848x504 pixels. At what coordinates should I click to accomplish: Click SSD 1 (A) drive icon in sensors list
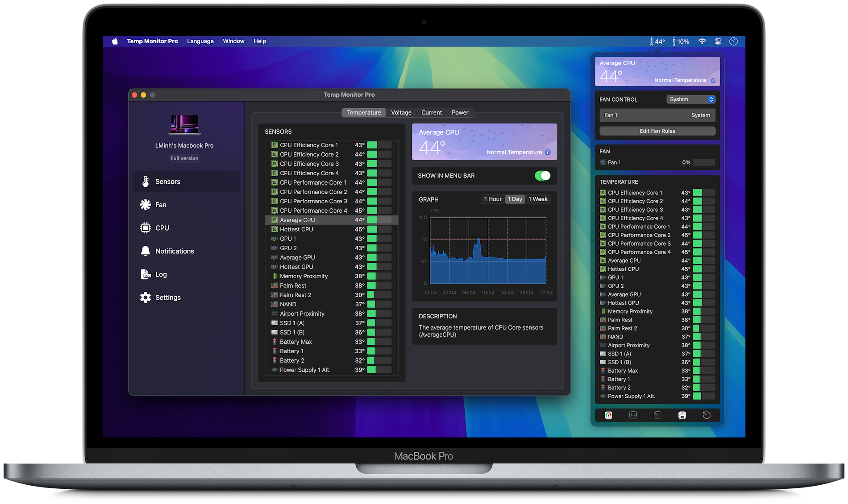pos(274,323)
